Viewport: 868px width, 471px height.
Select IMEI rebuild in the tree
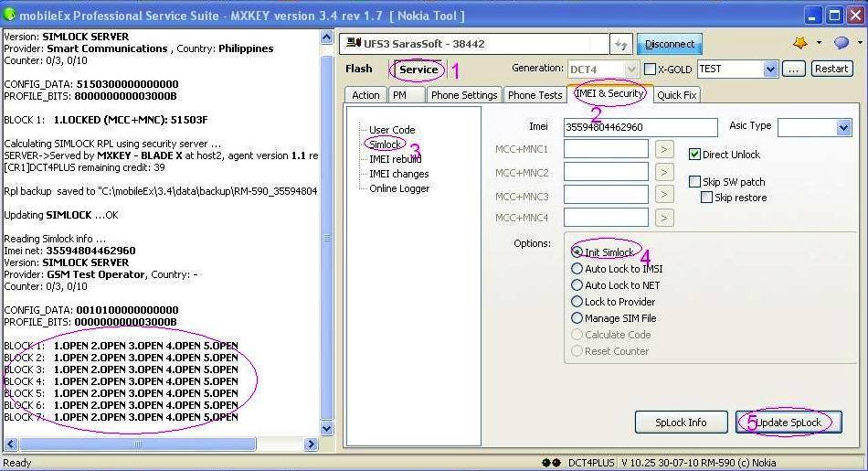pos(396,159)
